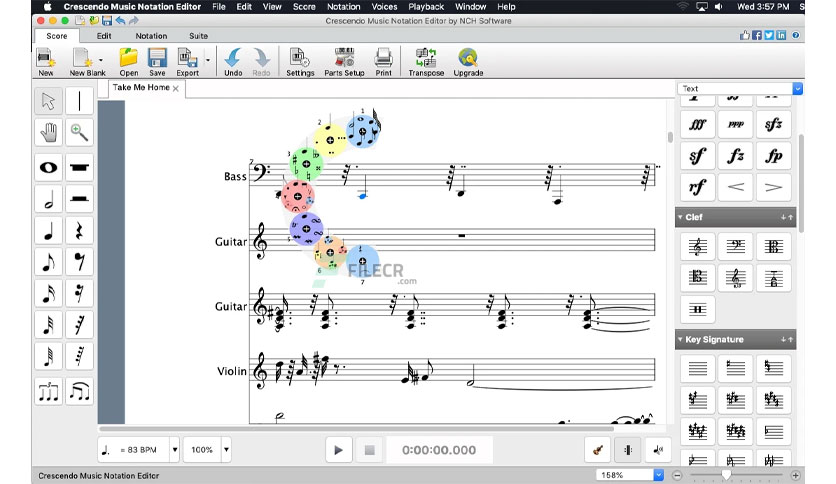Choose the triplet tuplet tool
The height and width of the screenshot is (484, 836).
click(x=49, y=392)
